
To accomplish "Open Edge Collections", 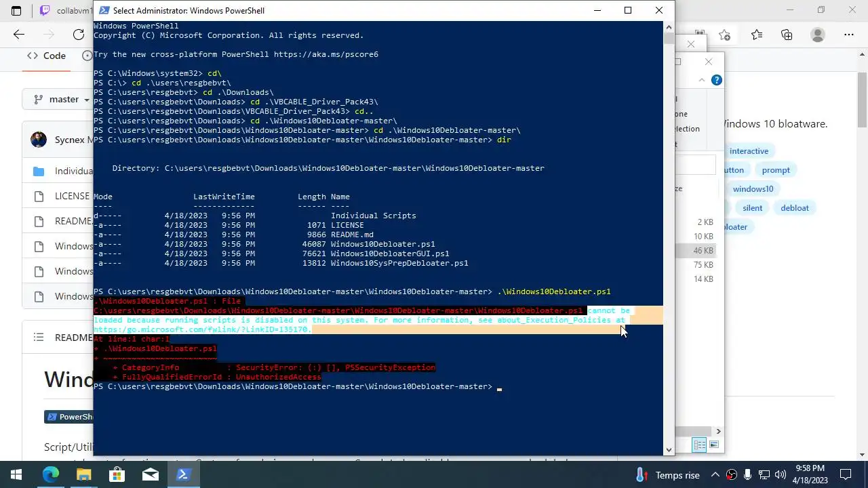I will click(x=787, y=35).
